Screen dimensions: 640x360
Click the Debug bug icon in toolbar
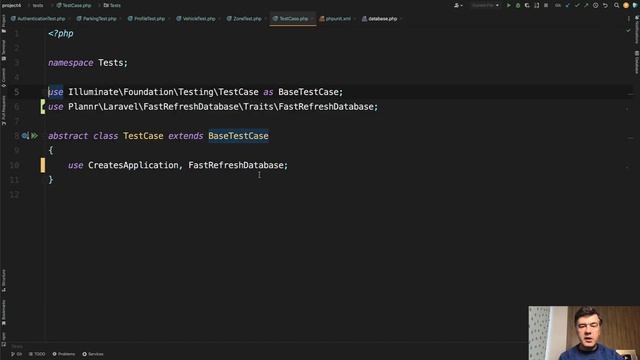[518, 5]
